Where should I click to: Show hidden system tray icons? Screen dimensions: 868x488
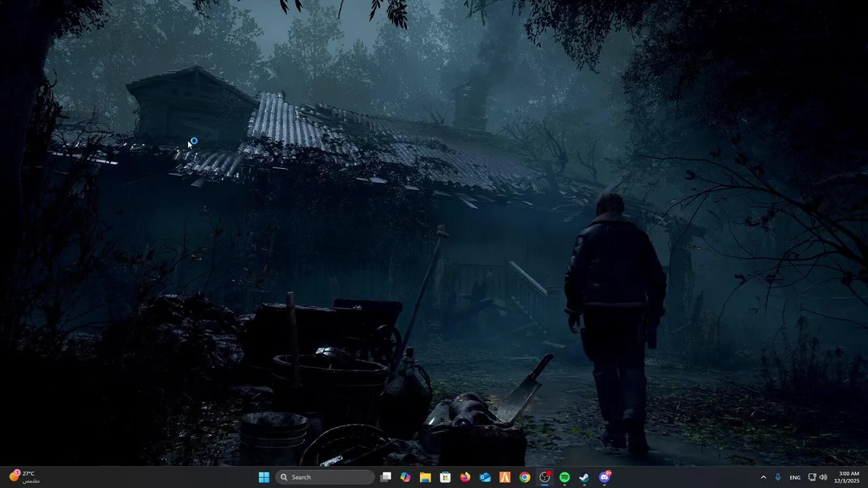pyautogui.click(x=764, y=477)
